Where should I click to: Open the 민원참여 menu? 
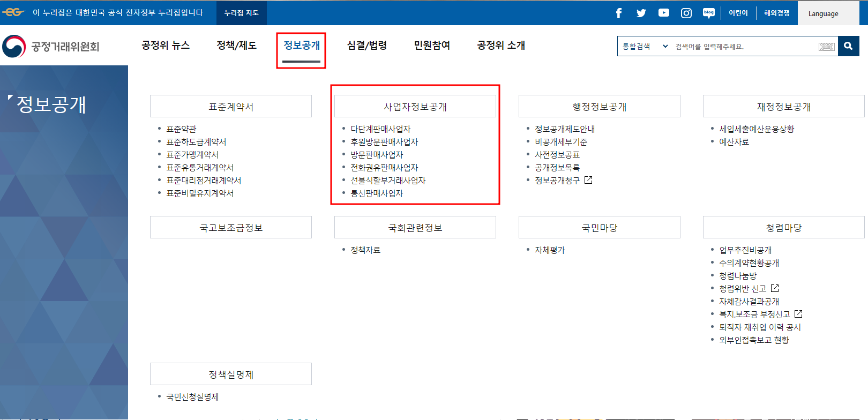[432, 46]
